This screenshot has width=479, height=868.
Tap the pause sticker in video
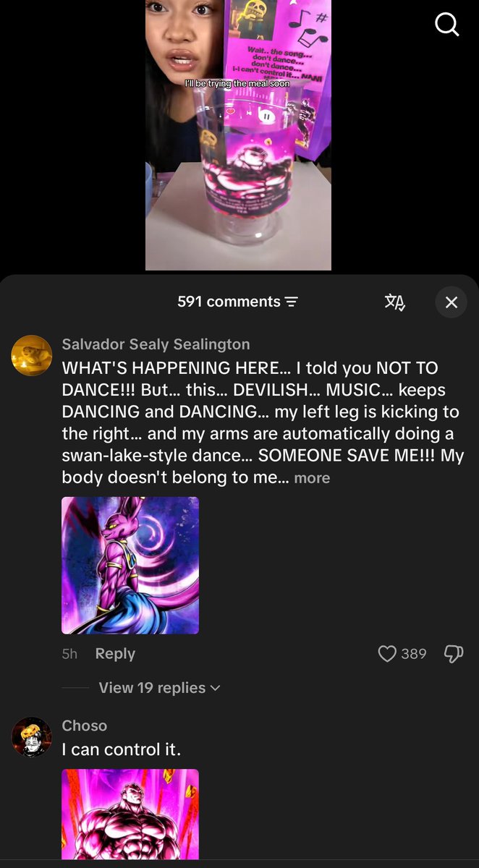tap(266, 116)
